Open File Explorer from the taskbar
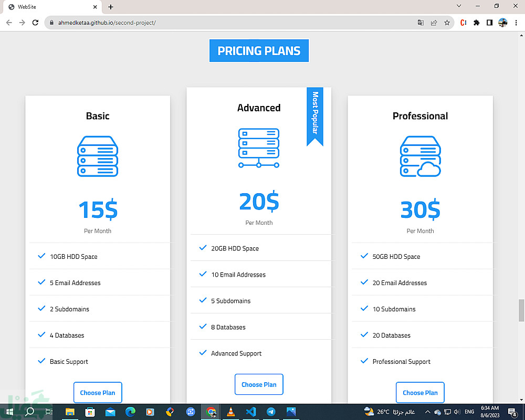This screenshot has height=420, width=525. click(70, 412)
